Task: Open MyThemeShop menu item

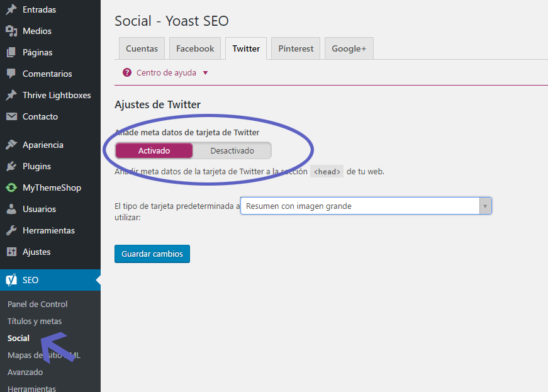Action: tap(50, 188)
